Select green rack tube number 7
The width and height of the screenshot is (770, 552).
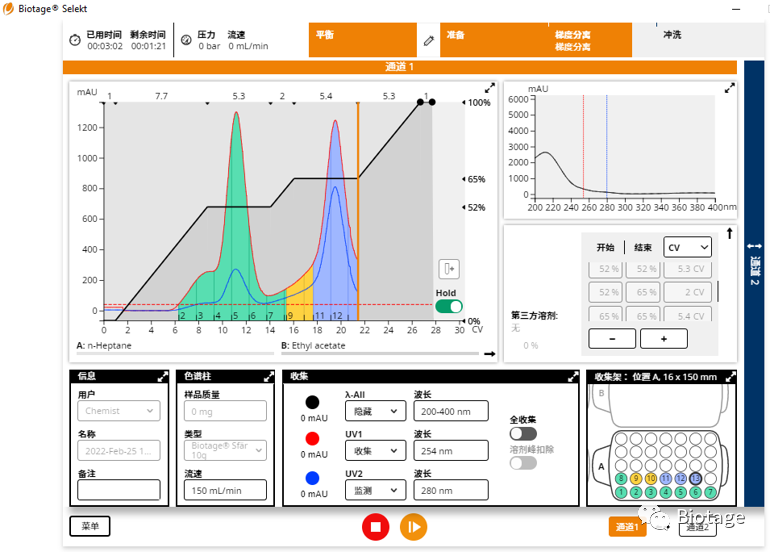(711, 492)
